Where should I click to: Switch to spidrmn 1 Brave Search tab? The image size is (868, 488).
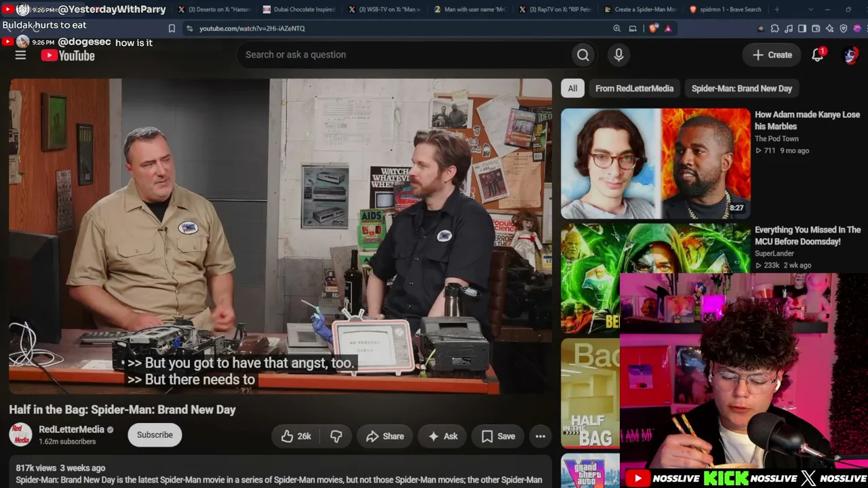pyautogui.click(x=727, y=9)
